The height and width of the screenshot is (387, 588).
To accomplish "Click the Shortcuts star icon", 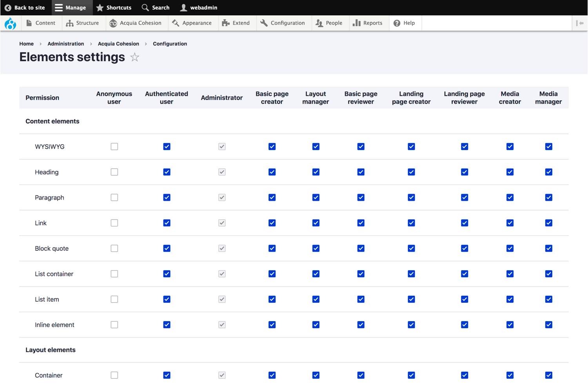I will coord(100,8).
